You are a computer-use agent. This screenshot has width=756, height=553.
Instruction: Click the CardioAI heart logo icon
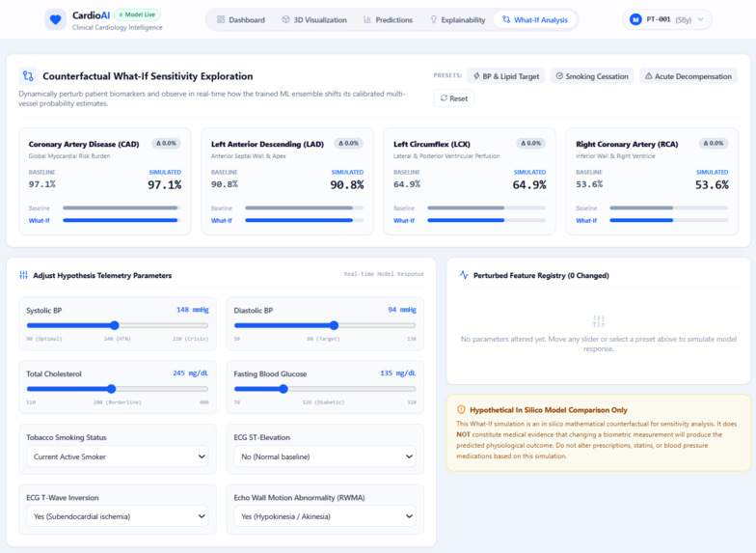(56, 19)
